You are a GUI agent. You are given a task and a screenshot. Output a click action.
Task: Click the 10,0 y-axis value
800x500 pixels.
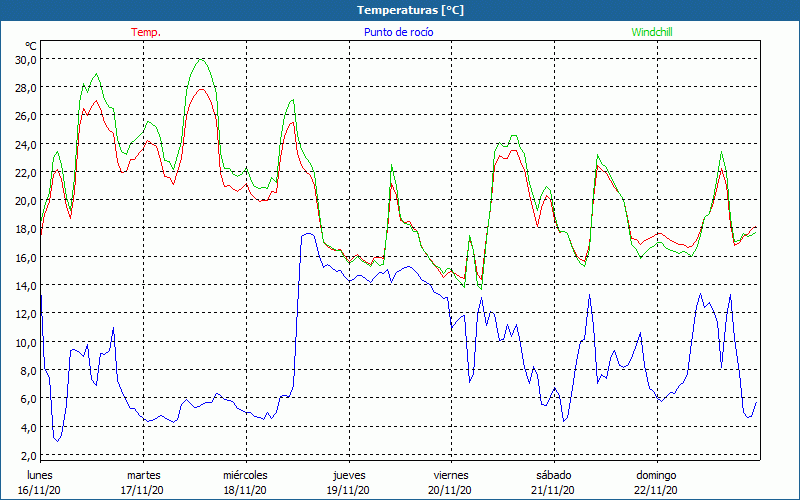[x=26, y=342]
